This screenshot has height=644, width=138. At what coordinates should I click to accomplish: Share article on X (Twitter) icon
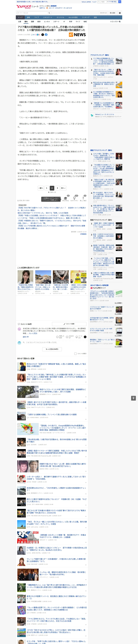(x=43, y=35)
